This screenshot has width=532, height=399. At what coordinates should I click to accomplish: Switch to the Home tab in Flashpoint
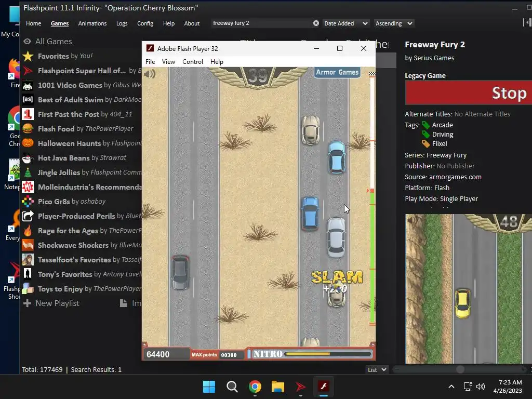coord(34,23)
